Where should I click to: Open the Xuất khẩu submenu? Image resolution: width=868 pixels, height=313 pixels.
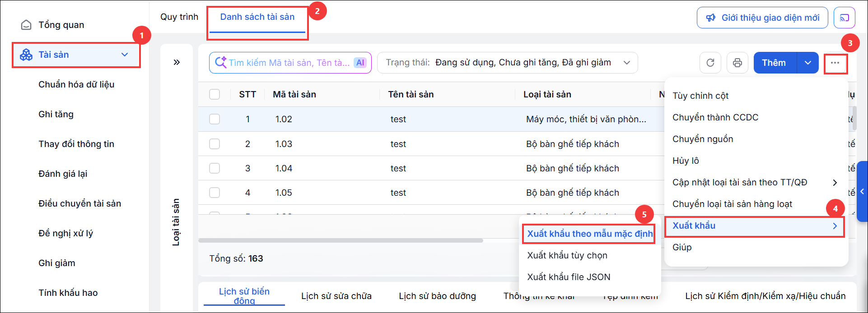click(x=754, y=226)
